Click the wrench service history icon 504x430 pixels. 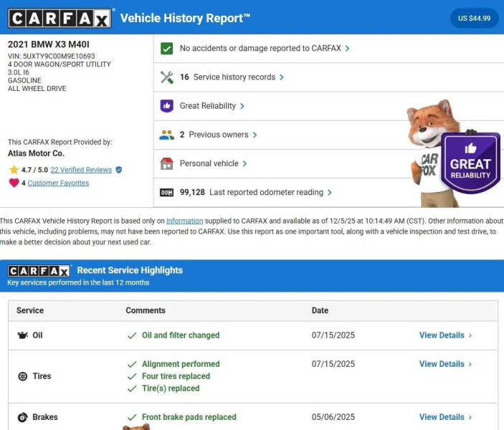tap(166, 77)
